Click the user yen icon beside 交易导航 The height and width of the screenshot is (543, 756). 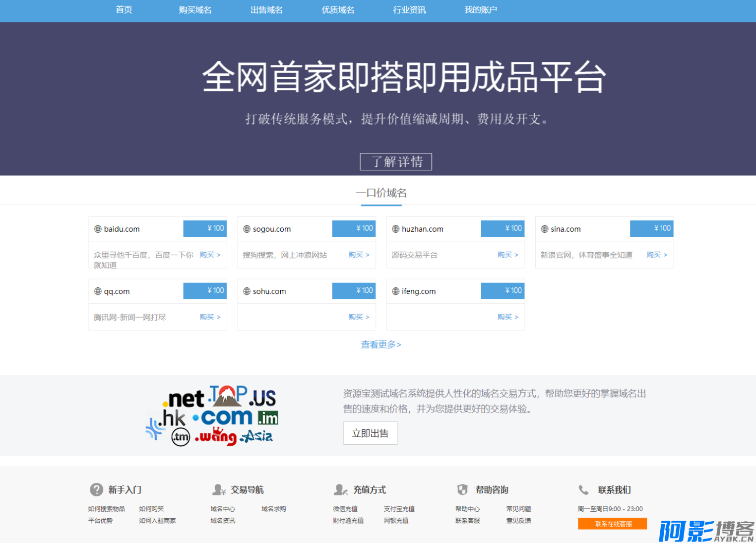click(219, 490)
